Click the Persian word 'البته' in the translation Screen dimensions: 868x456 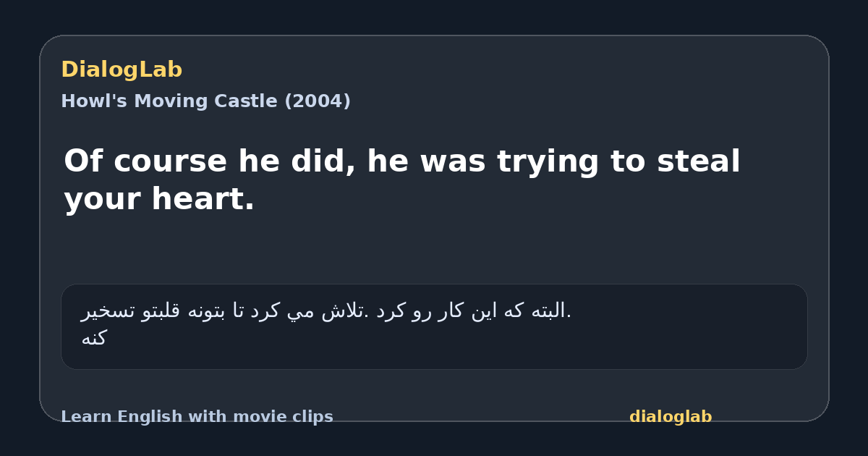[x=548, y=311]
